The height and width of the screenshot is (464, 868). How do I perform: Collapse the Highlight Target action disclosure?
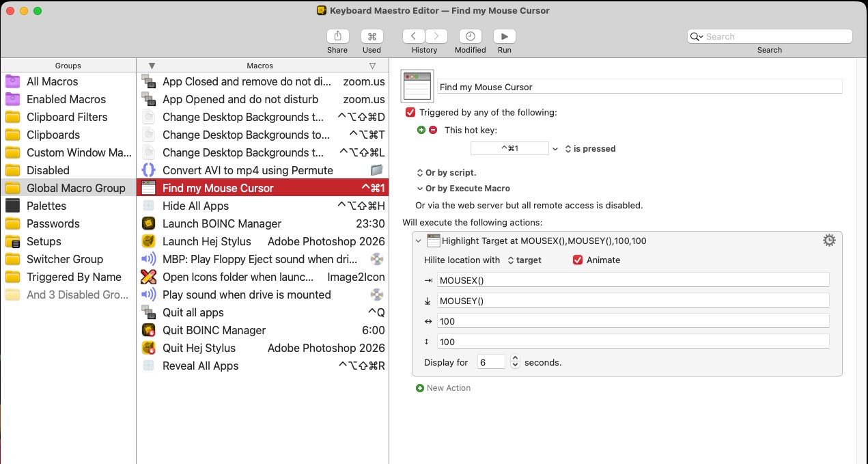pyautogui.click(x=419, y=241)
